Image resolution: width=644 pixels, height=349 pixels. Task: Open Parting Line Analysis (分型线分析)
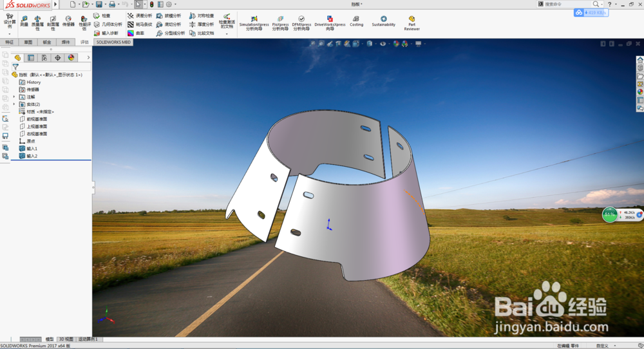[x=171, y=33]
